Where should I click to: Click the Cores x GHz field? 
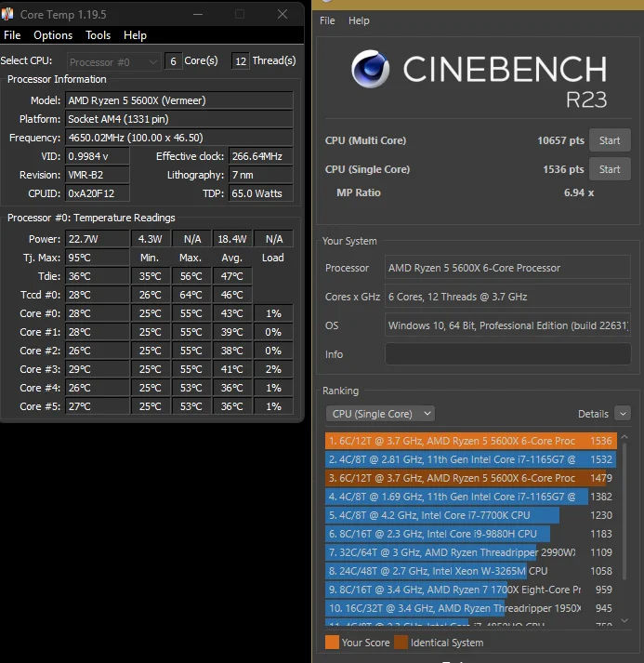[508, 297]
